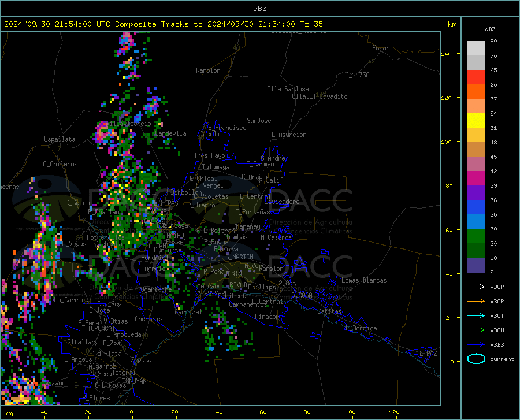Click the C_Chilenos map label
Image resolution: width=520 pixels, height=420 pixels.
(60, 164)
